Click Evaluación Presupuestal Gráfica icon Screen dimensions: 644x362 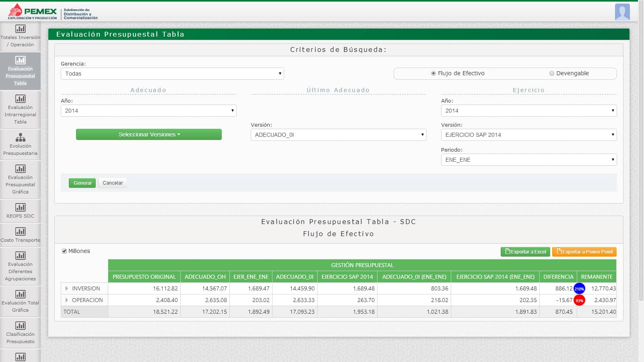(20, 169)
